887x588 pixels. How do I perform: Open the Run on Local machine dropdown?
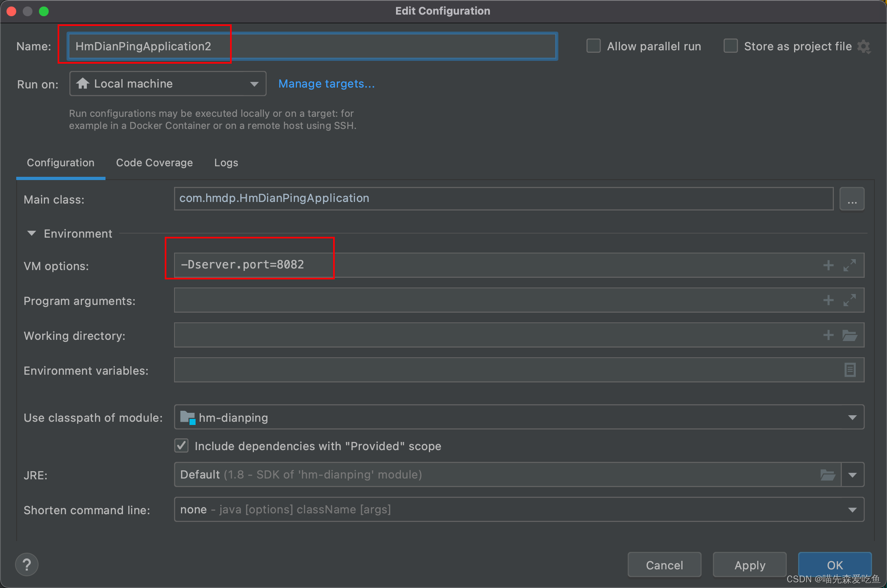click(x=168, y=84)
